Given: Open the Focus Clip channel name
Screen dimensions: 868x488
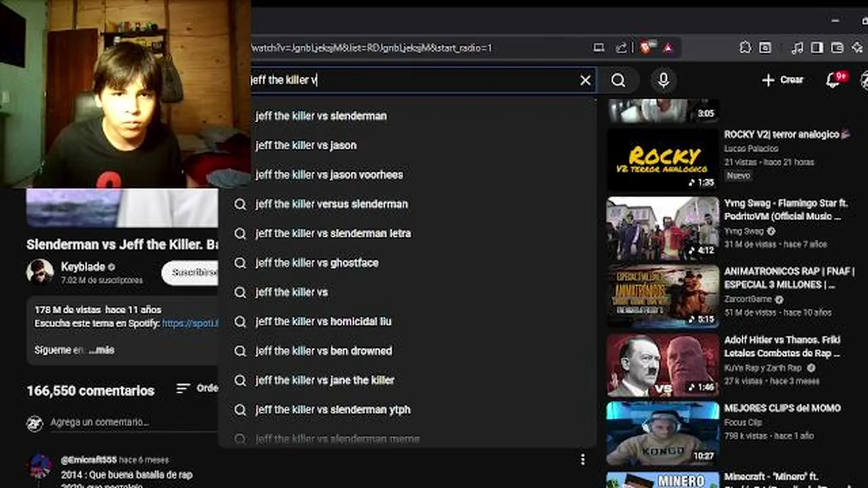Looking at the screenshot, I should tap(743, 422).
